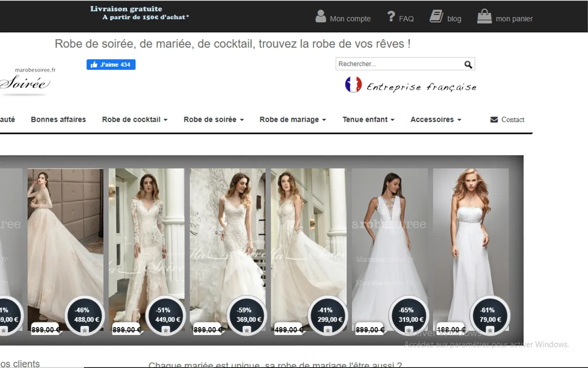The width and height of the screenshot is (588, 368).
Task: Expand the Robe de mariage menu
Action: pos(293,120)
